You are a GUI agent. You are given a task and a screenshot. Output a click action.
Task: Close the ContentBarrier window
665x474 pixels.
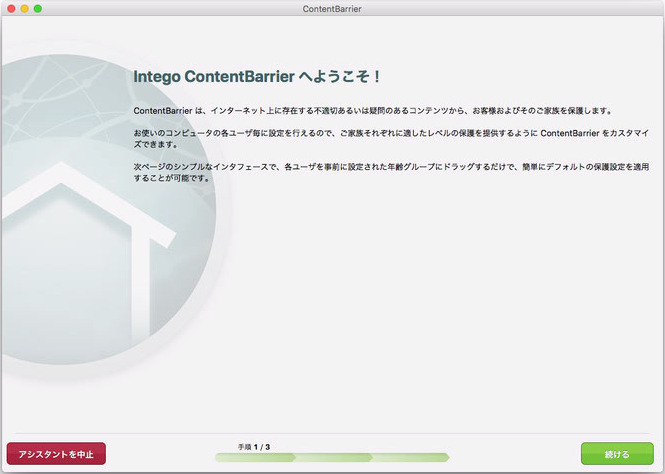tap(11, 8)
